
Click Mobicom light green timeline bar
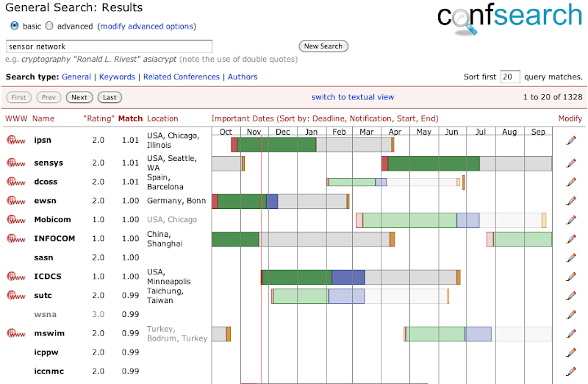(409, 220)
